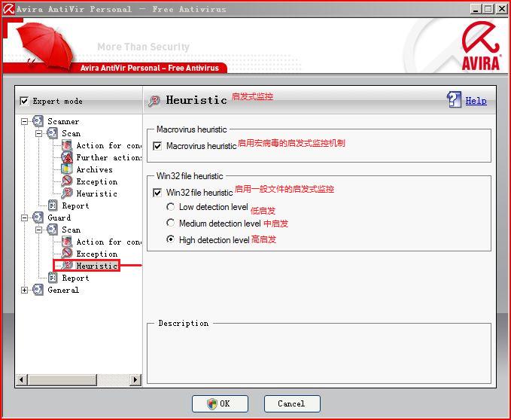Image resolution: width=511 pixels, height=420 pixels.
Task: Click the Further actions warning icon
Action: coord(67,157)
